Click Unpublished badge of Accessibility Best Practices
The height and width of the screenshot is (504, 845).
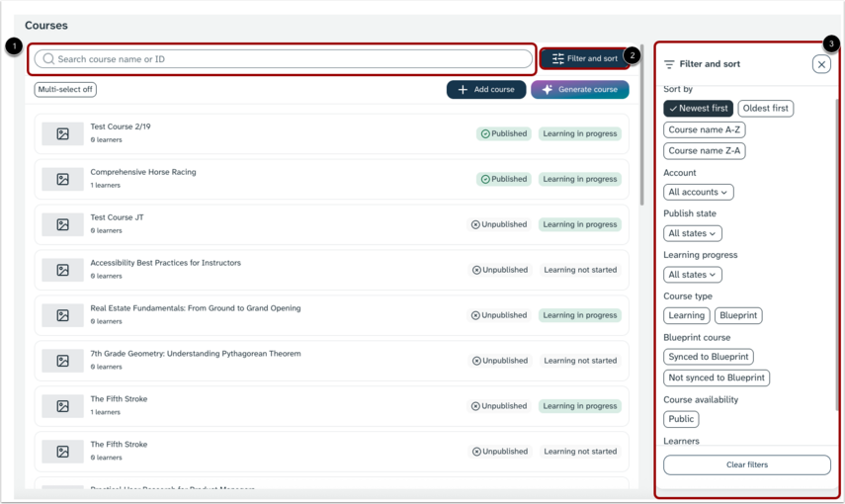500,270
